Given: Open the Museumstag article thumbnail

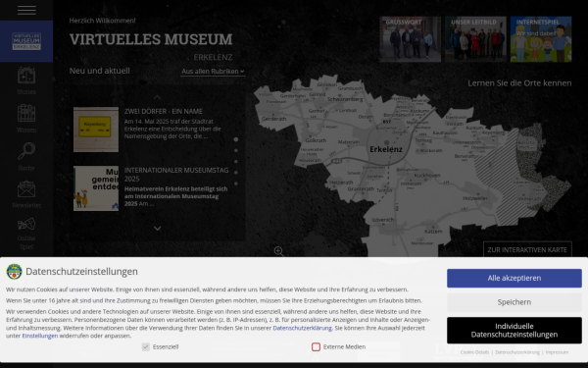Looking at the screenshot, I should pyautogui.click(x=96, y=188).
